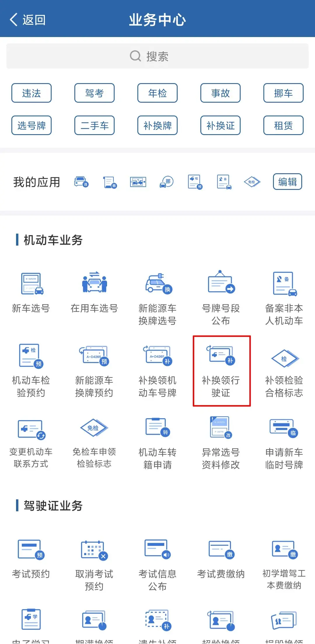Select the 租赁 quick filter
The image size is (315, 644).
(x=283, y=125)
